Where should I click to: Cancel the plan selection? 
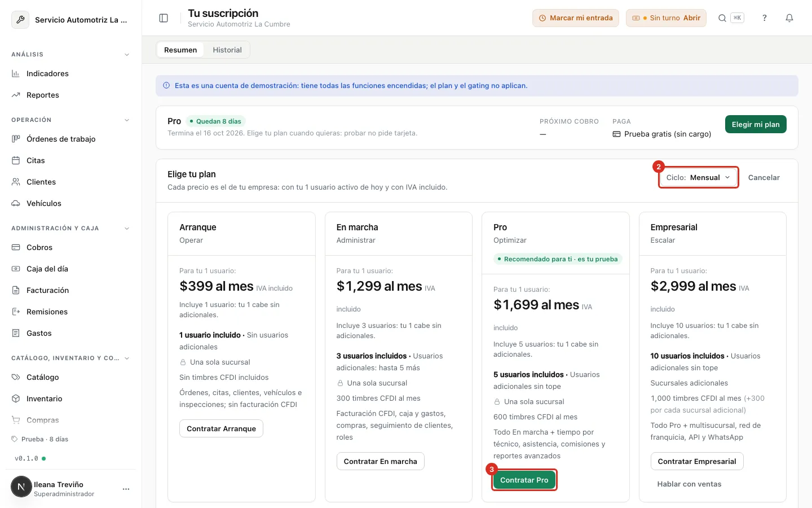(x=764, y=177)
